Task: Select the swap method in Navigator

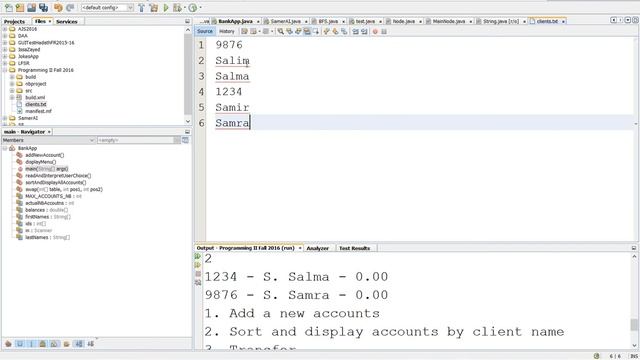Action: click(x=64, y=189)
